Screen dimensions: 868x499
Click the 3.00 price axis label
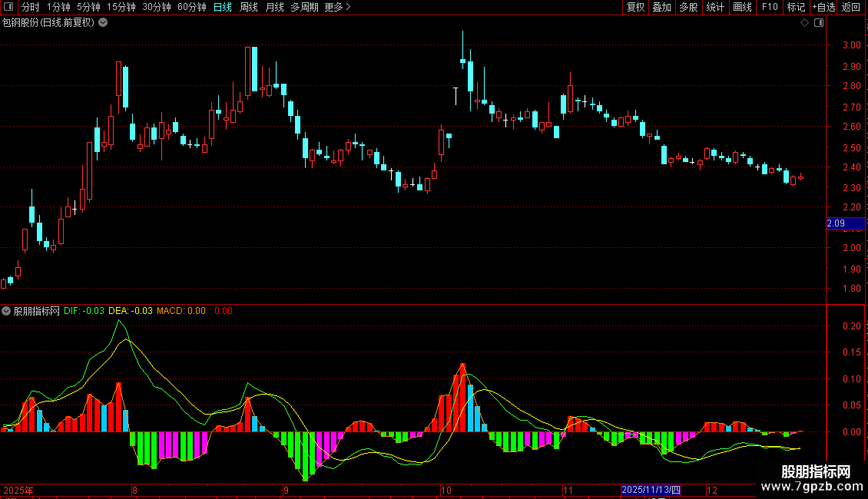[x=851, y=45]
